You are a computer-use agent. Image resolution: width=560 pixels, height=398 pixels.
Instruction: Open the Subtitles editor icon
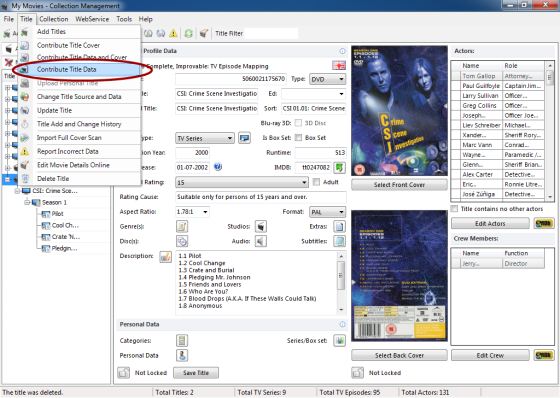[x=339, y=241]
